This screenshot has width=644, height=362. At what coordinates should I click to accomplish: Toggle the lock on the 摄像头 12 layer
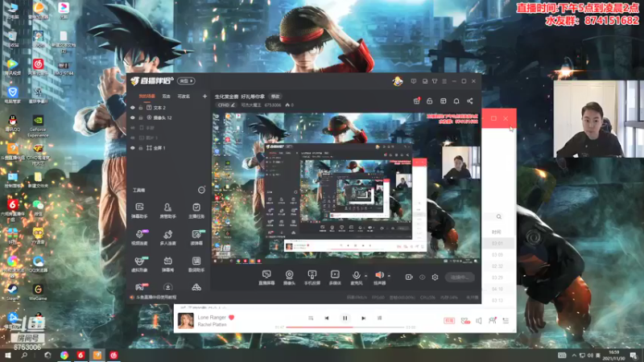pos(140,117)
